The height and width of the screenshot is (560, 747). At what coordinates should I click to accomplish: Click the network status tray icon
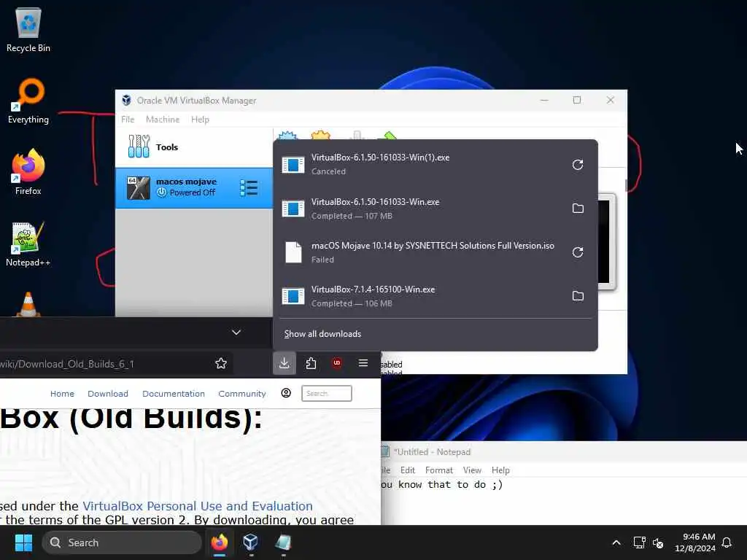[639, 542]
